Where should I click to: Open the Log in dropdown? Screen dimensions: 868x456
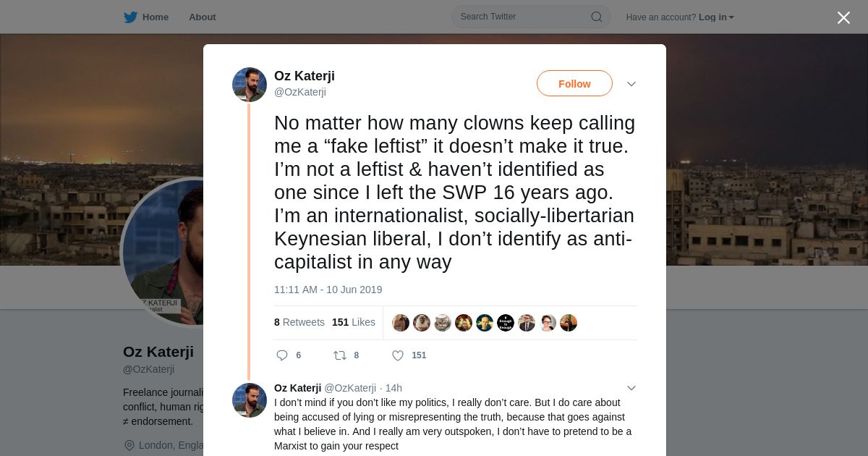[x=716, y=17]
